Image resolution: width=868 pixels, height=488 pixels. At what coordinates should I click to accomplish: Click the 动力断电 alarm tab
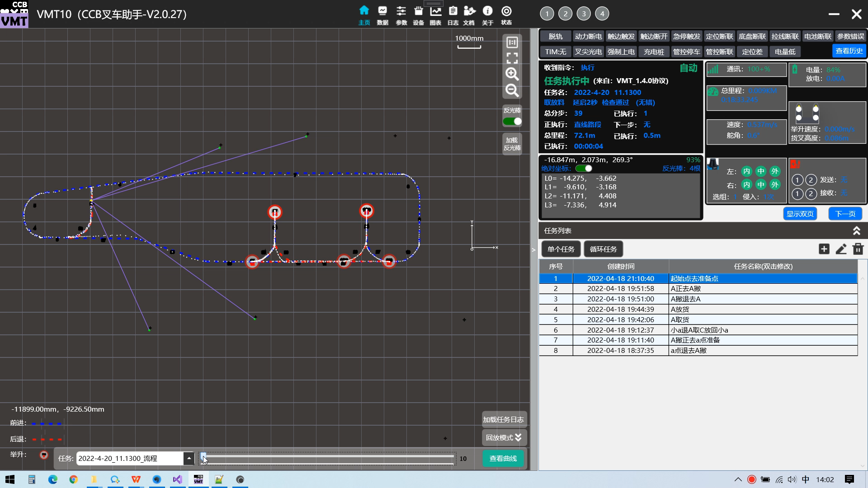click(x=588, y=36)
